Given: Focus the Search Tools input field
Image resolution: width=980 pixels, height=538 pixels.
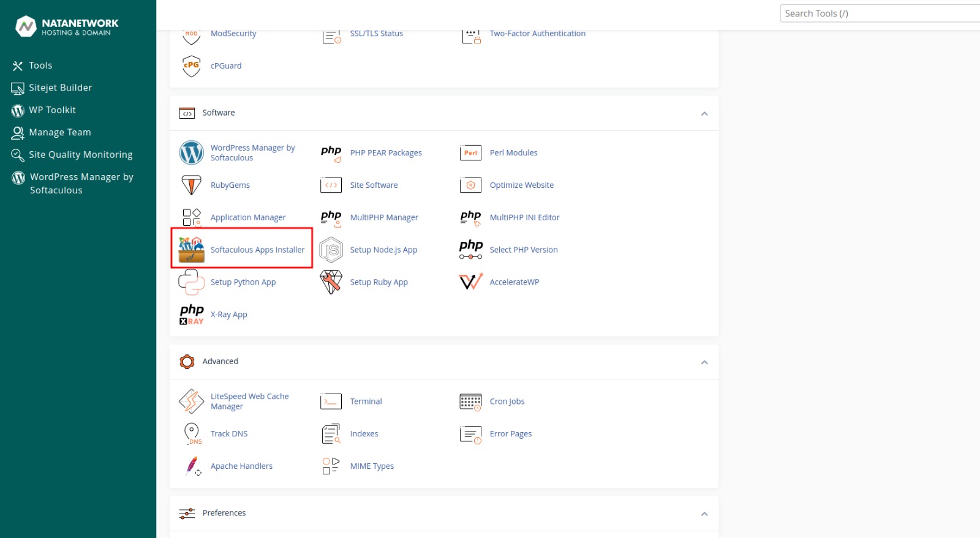Looking at the screenshot, I should (x=880, y=13).
